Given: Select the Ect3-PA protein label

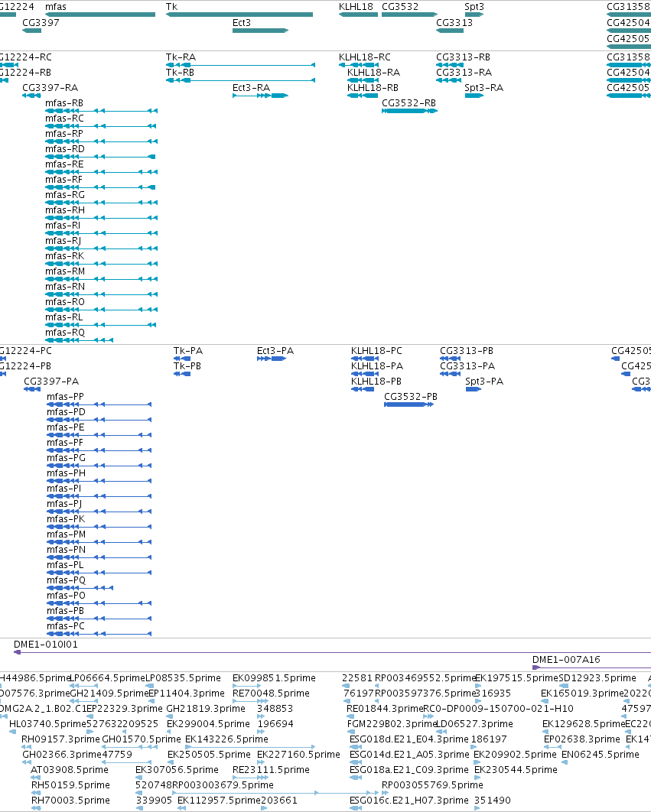Looking at the screenshot, I should (x=275, y=351).
